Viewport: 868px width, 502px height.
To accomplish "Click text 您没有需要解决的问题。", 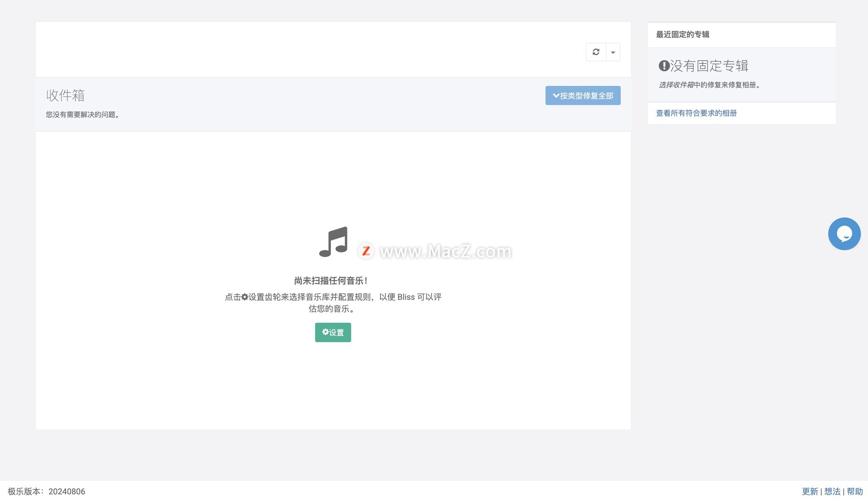I will [83, 115].
